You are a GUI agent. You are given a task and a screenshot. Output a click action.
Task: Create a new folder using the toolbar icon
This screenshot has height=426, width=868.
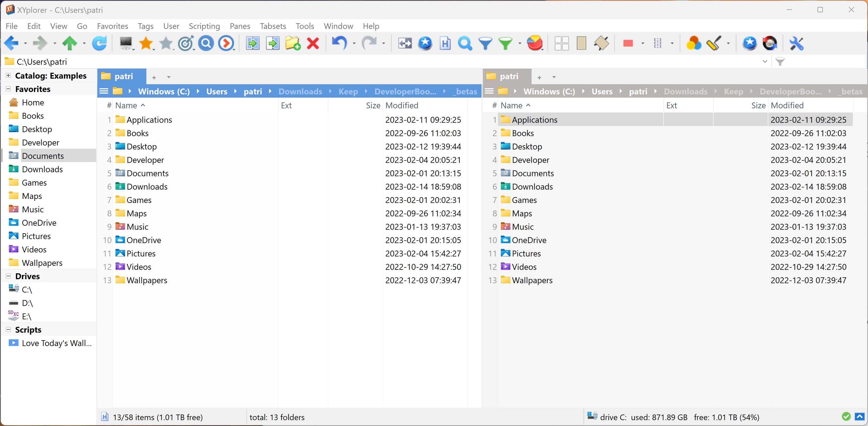click(x=292, y=43)
